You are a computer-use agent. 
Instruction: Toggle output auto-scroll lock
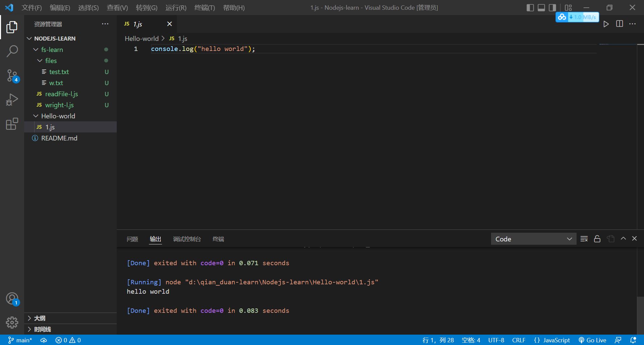click(597, 239)
